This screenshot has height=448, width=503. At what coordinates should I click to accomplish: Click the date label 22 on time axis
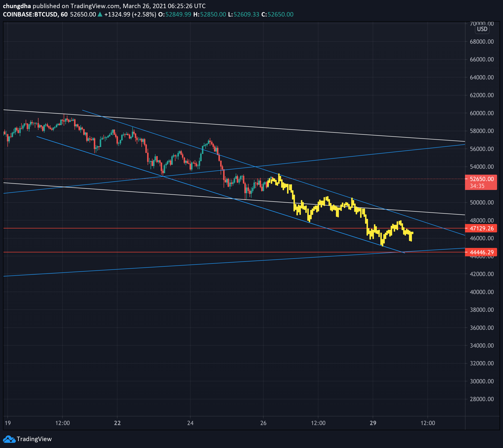coord(117,423)
